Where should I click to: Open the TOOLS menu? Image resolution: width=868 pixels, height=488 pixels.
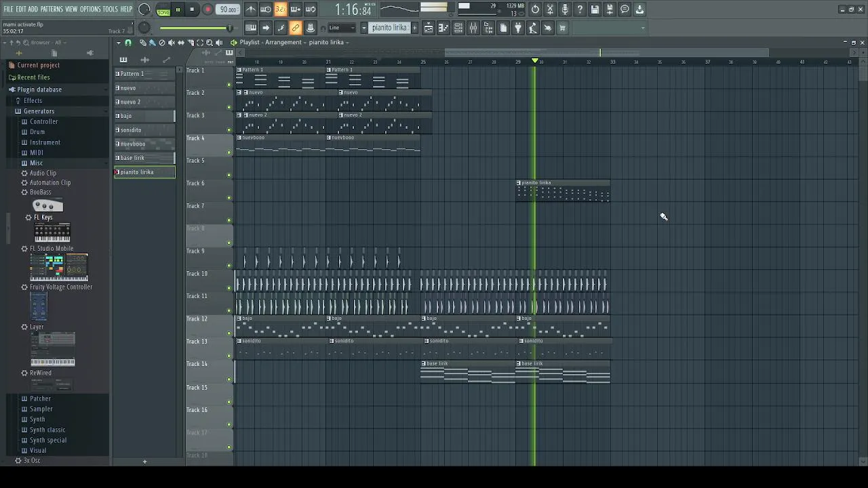pos(111,9)
